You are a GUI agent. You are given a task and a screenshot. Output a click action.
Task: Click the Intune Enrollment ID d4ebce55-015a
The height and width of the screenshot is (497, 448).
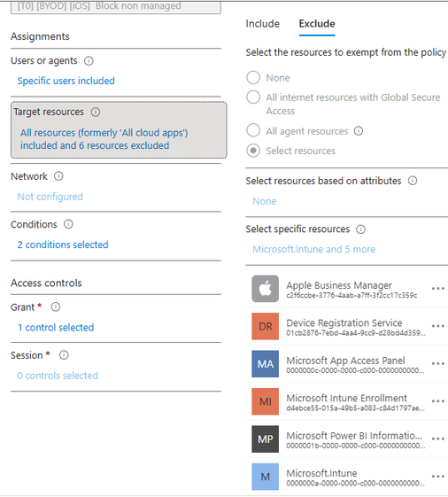click(x=356, y=408)
